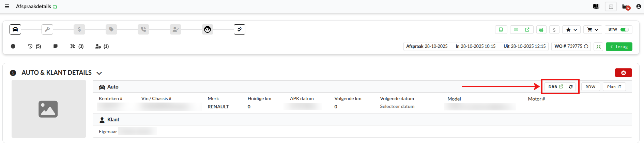The image size is (644, 147).
Task: Click the vehicle image placeholder thumbnail
Action: tap(48, 109)
